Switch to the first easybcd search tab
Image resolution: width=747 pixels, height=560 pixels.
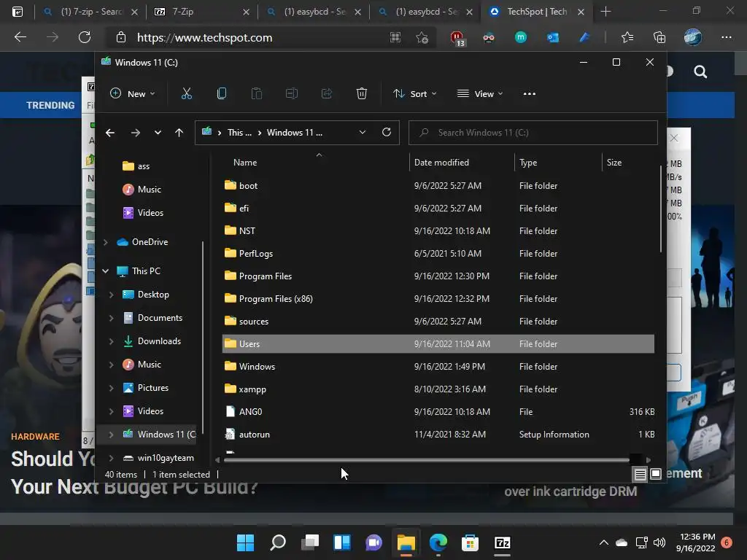tap(314, 12)
